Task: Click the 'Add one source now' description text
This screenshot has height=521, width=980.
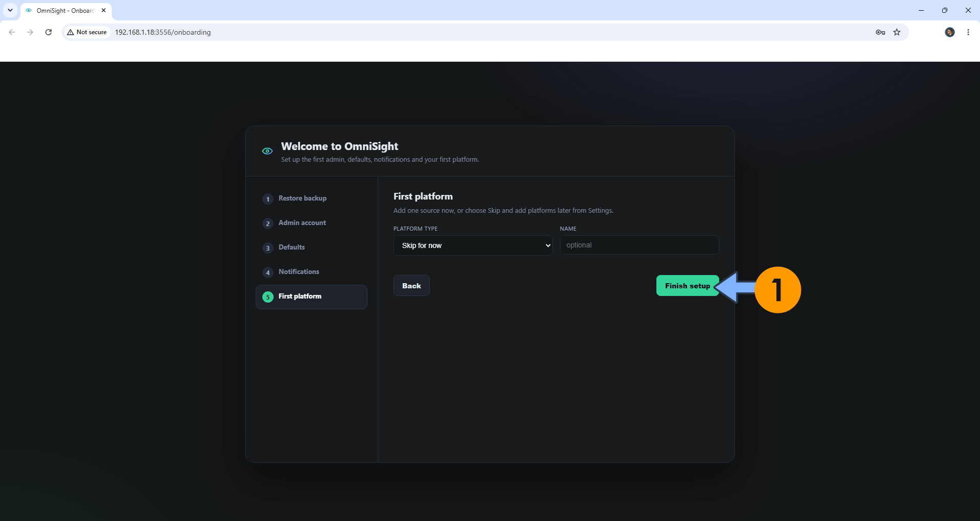Action: [503, 211]
